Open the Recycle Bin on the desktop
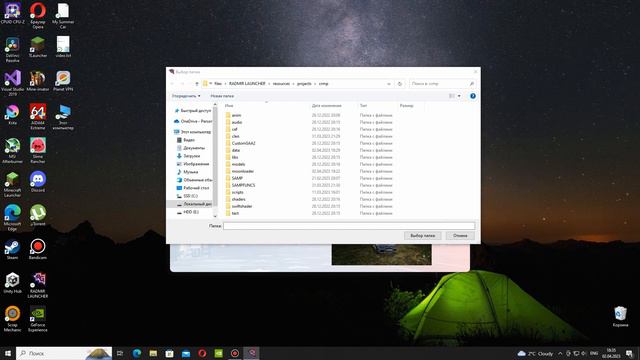The width and height of the screenshot is (640, 360). coord(620,317)
